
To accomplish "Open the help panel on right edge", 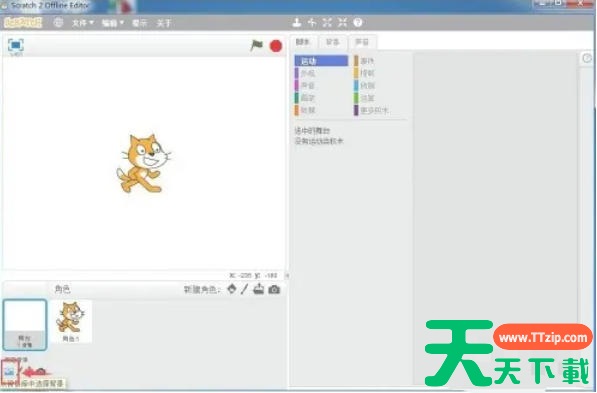I will [587, 58].
